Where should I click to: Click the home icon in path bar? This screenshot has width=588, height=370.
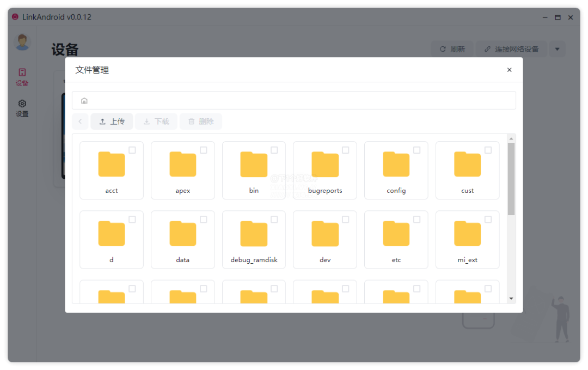[x=84, y=101]
